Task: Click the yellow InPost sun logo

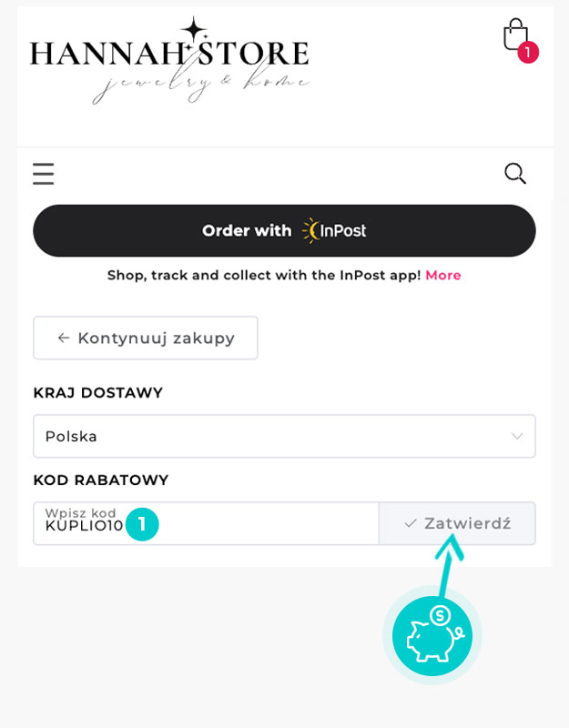Action: (x=311, y=230)
